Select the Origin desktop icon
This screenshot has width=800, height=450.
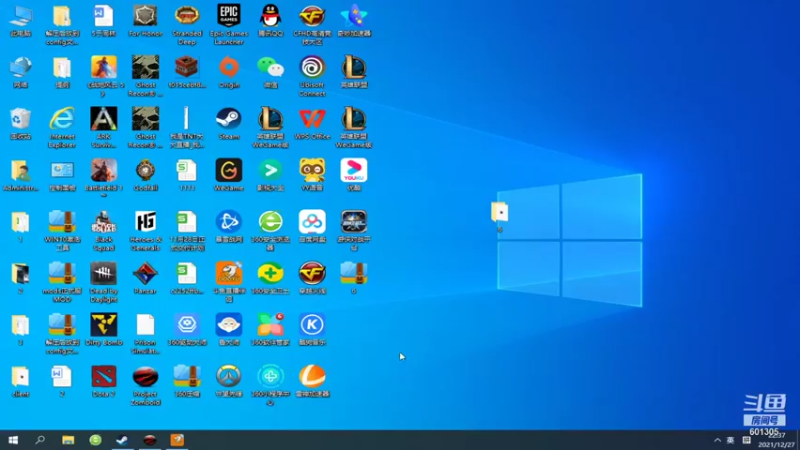click(229, 72)
